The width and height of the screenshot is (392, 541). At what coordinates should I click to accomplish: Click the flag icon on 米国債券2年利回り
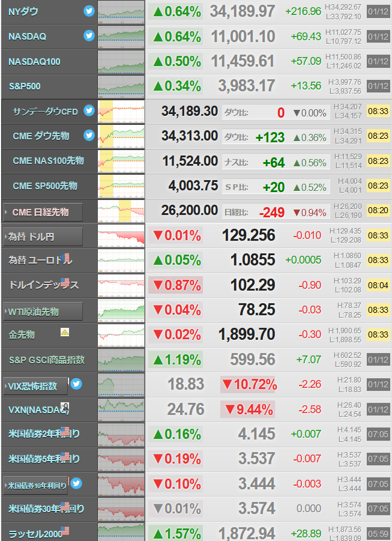point(65,432)
